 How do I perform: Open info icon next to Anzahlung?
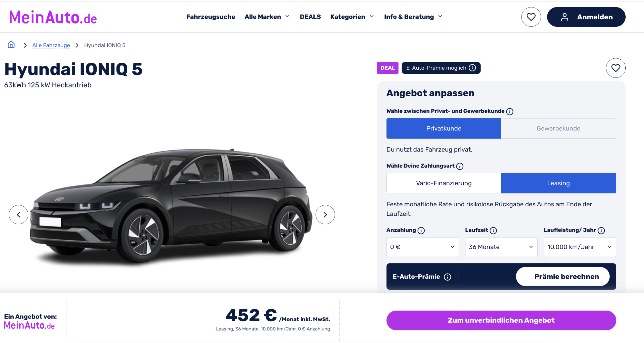pyautogui.click(x=421, y=230)
